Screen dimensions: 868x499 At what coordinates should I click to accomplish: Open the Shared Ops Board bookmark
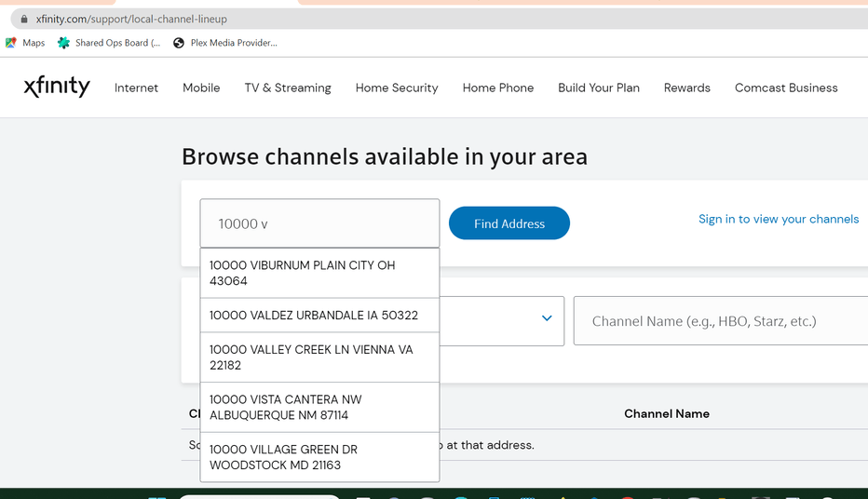pyautogui.click(x=109, y=43)
